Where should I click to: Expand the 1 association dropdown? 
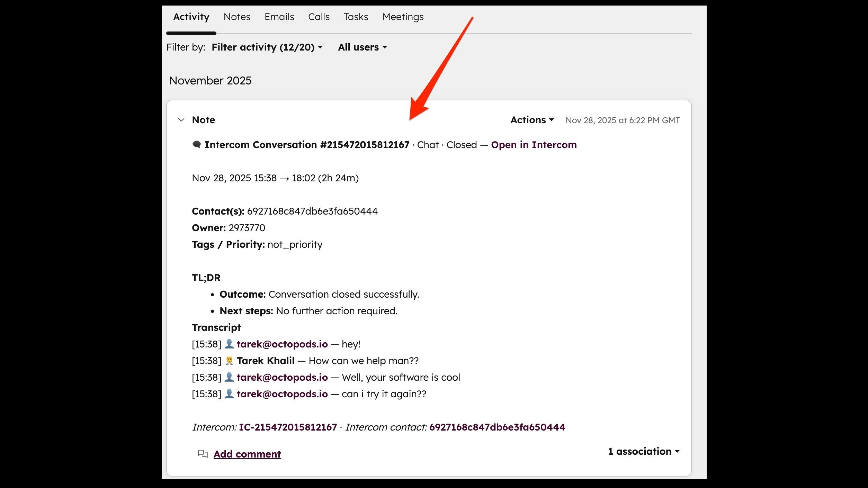(x=643, y=451)
